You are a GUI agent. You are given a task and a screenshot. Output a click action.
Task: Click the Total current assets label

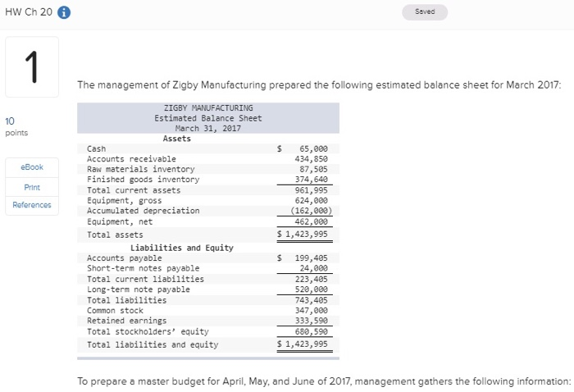click(x=134, y=190)
